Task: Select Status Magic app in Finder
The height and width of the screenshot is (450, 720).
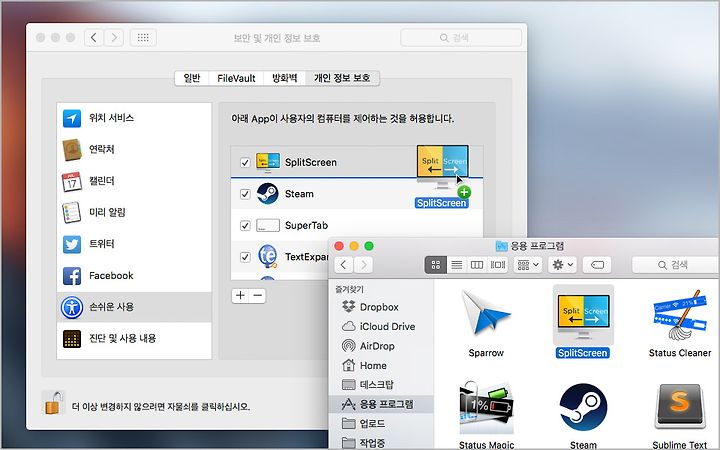Action: [486, 415]
